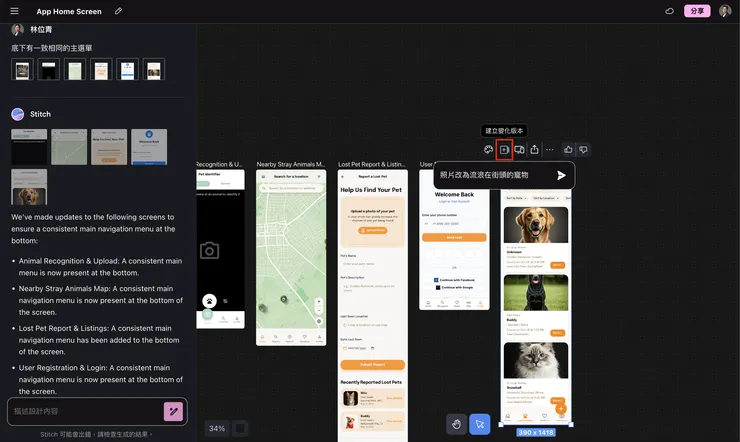Click the thumbs down feedback icon

click(x=583, y=150)
